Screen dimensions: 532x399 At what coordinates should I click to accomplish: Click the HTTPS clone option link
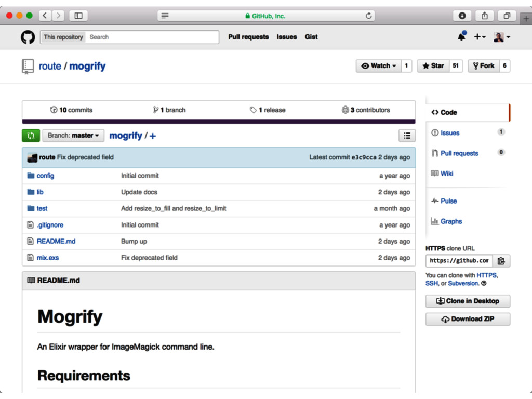pyautogui.click(x=486, y=275)
